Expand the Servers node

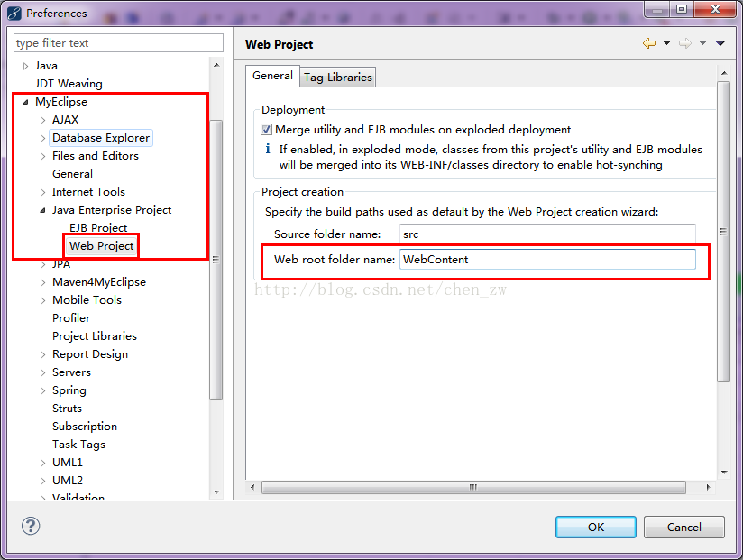coord(42,372)
